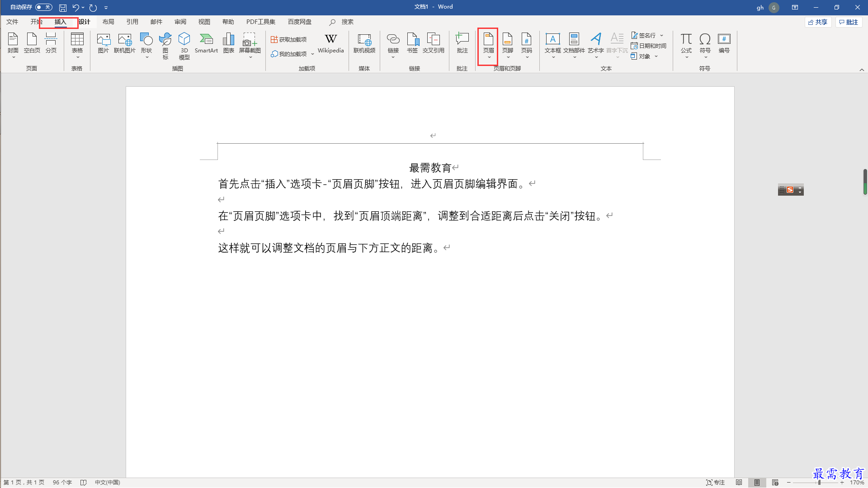Open the footer (页脚) dropdown
Viewport: 868px width, 488px height.
(508, 45)
